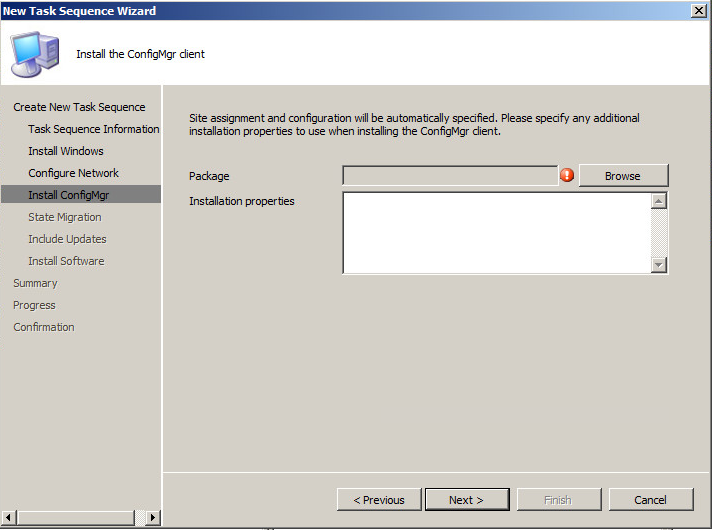
Task: Select the Install ConfigMgr step
Action: point(81,194)
